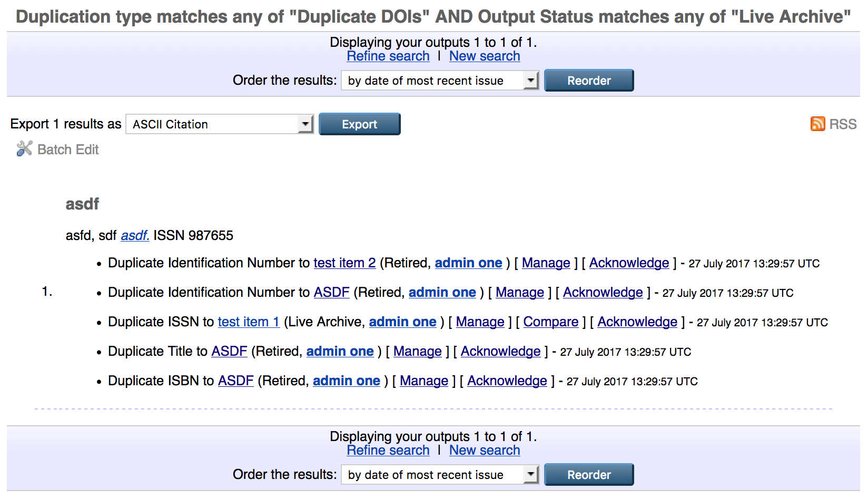Image resolution: width=868 pixels, height=500 pixels.
Task: Open the export format ASCII Citation dropdown
Action: point(220,124)
